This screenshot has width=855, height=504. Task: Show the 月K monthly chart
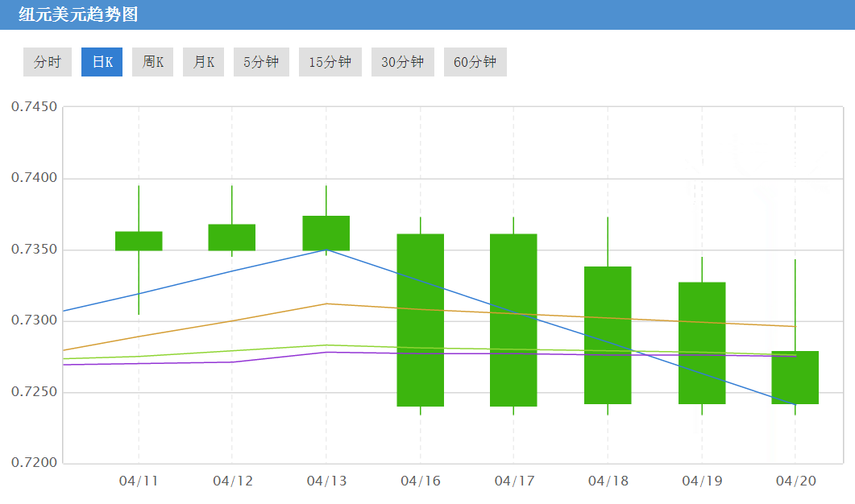click(203, 62)
